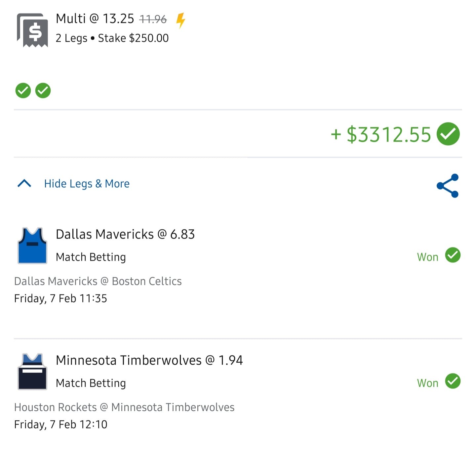
Task: Click the bet slip receipt icon
Action: coord(32,30)
